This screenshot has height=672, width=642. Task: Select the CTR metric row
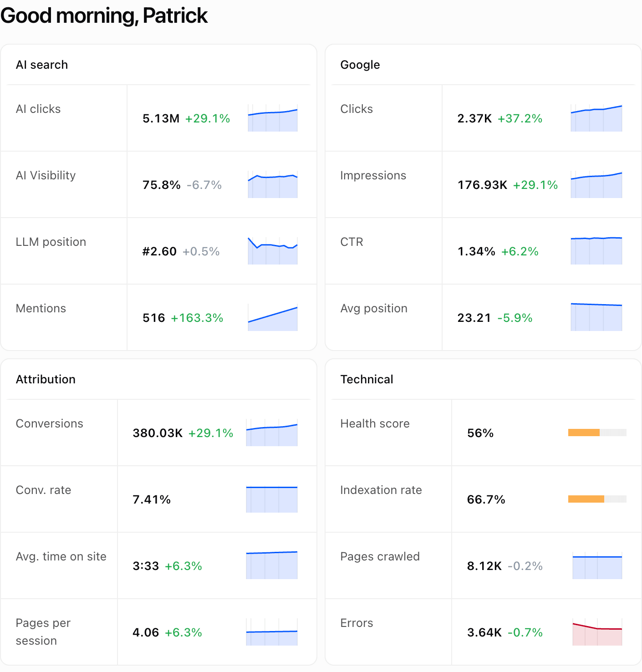click(484, 251)
